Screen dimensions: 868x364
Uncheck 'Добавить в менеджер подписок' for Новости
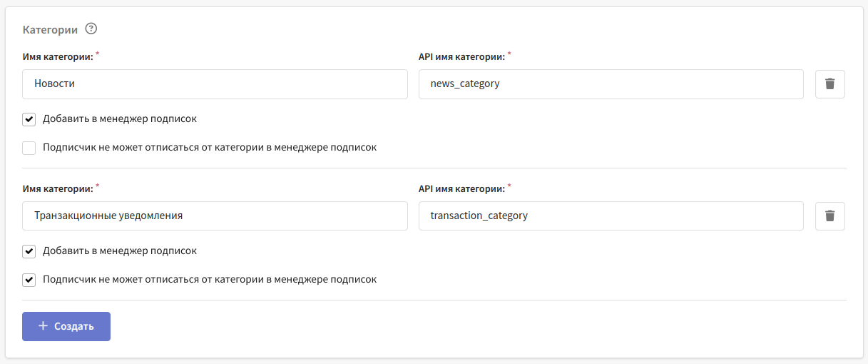point(29,119)
